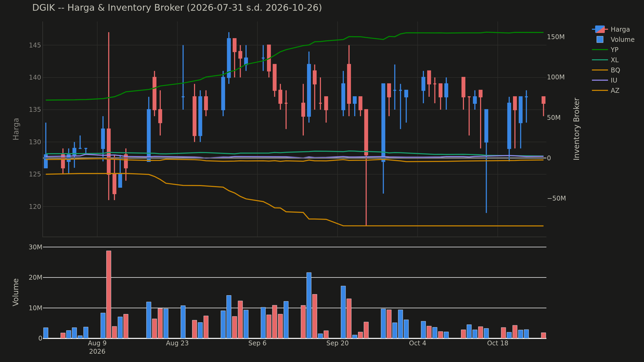Click the 145 price axis tick
Screen dimensions: 644x362
coord(35,45)
